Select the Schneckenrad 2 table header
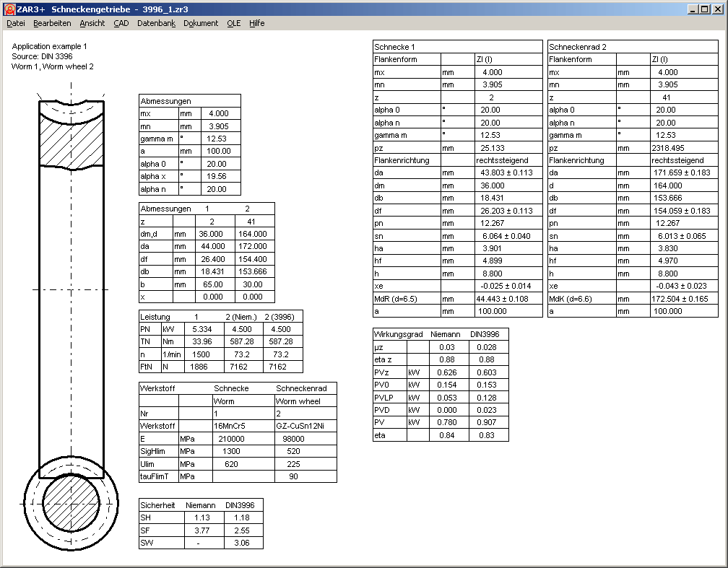This screenshot has height=568, width=728. point(578,47)
